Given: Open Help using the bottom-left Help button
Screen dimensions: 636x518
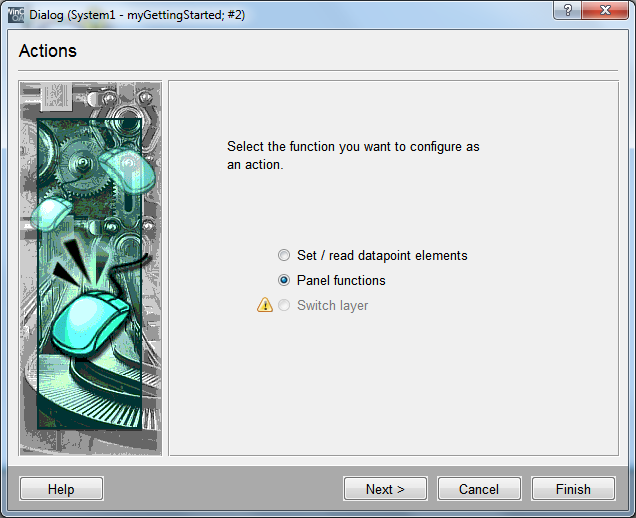Looking at the screenshot, I should [x=61, y=489].
